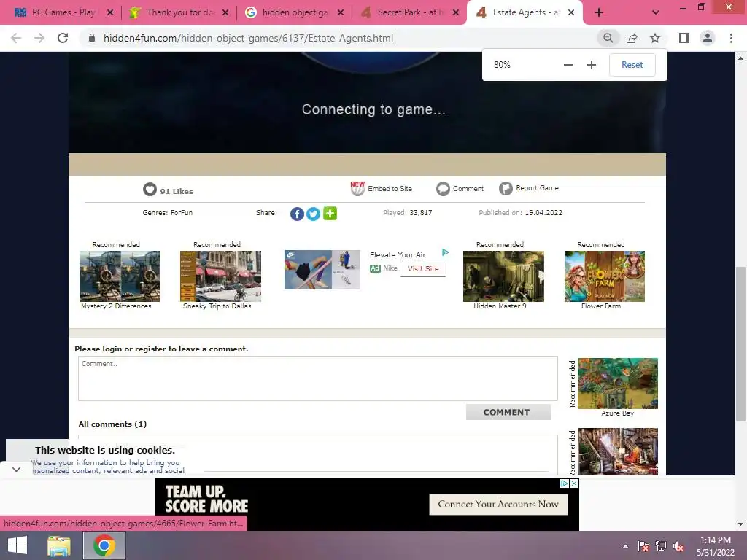Close the Estate Agents tab
Image resolution: width=747 pixels, height=560 pixels.
point(571,12)
